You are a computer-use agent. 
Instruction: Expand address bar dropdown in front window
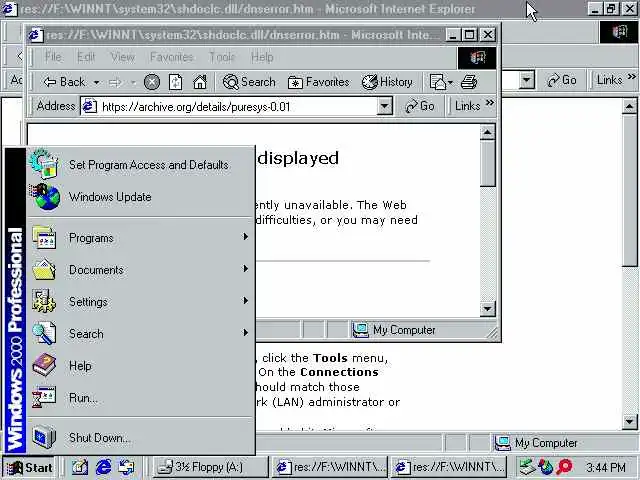coord(384,107)
